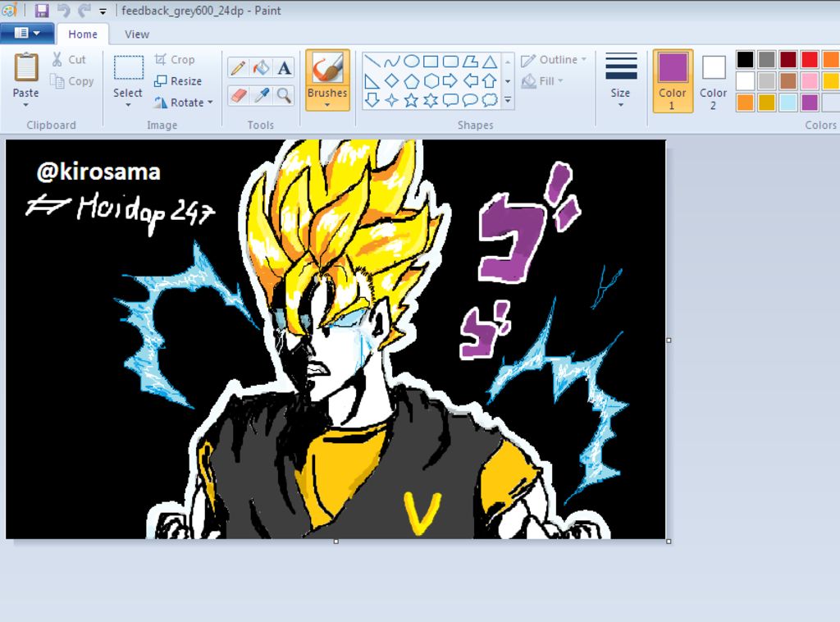Open the shape Fill dropdown
This screenshot has height=622, width=840.
[x=543, y=81]
